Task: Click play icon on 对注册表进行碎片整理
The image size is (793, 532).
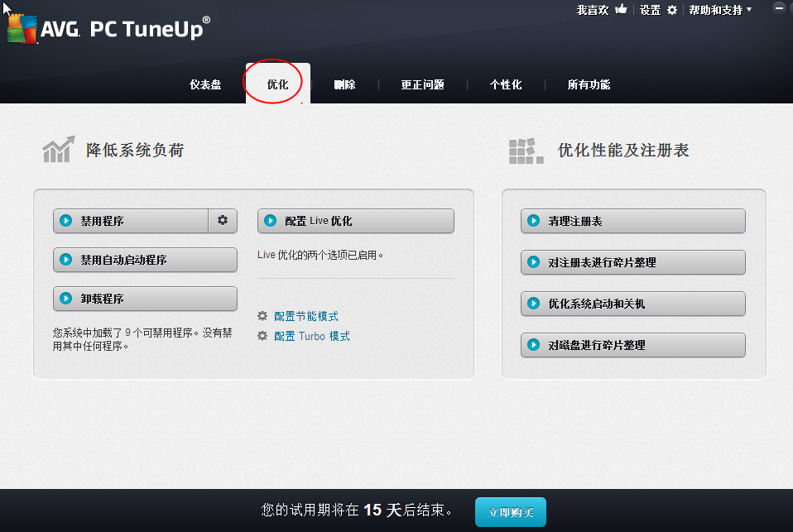Action: 534,262
